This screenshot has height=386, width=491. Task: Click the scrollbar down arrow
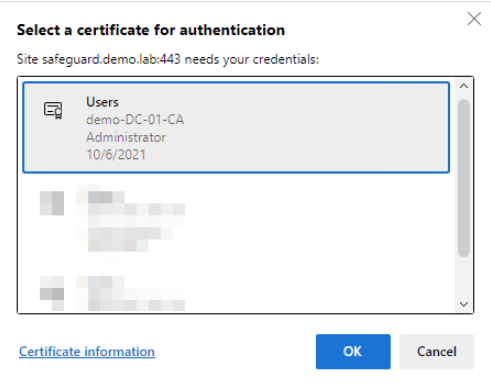(464, 304)
